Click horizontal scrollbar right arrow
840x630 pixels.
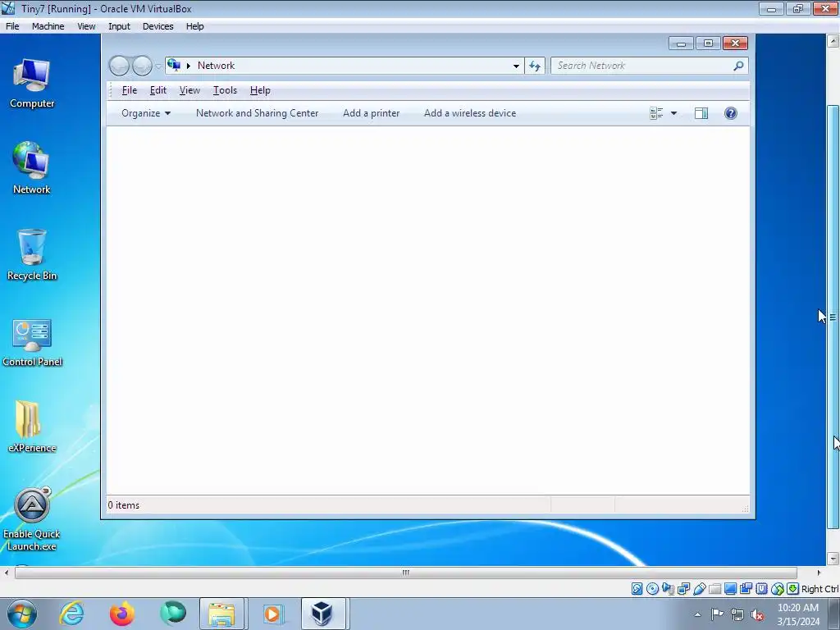pyautogui.click(x=819, y=572)
